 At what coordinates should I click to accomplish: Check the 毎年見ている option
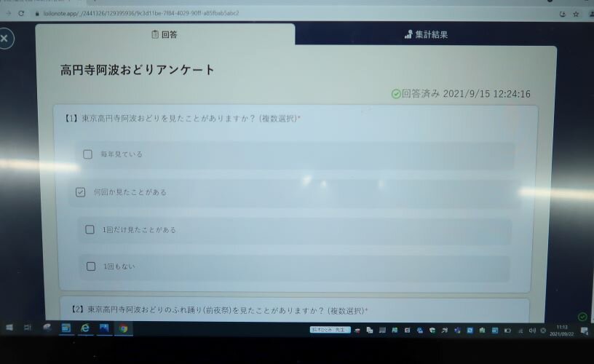[88, 154]
